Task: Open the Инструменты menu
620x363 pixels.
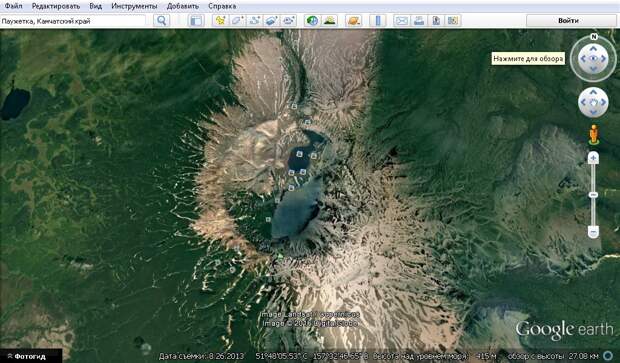Action: (x=134, y=6)
